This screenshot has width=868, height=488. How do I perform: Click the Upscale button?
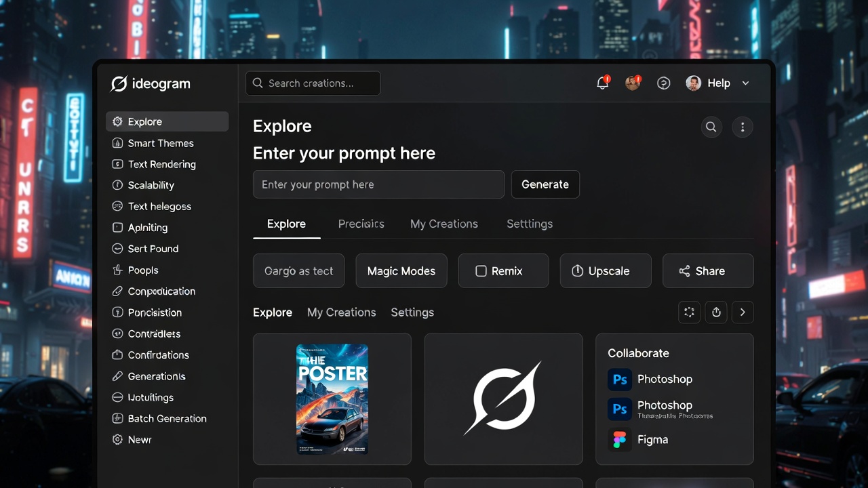point(606,271)
